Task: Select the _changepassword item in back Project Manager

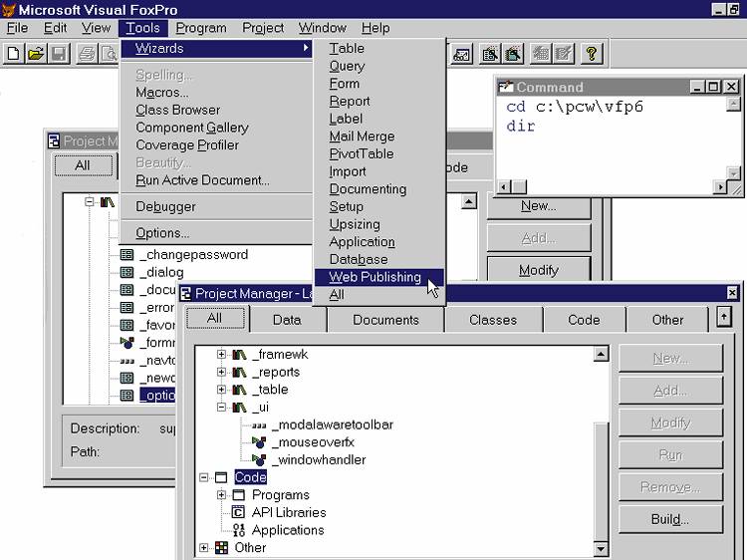Action: [194, 255]
